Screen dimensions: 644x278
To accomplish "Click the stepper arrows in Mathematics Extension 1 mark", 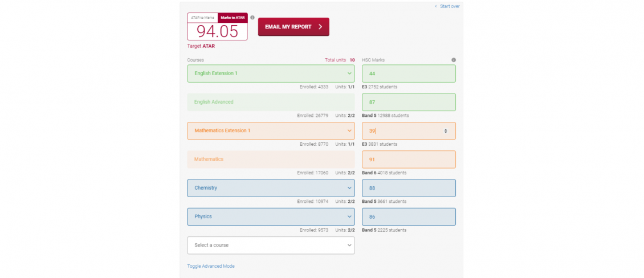I will point(446,131).
